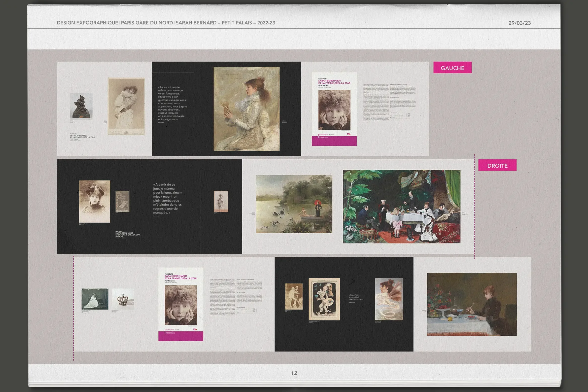Open the lake painting with black swans
Screen dimensions: 588x392
294,204
